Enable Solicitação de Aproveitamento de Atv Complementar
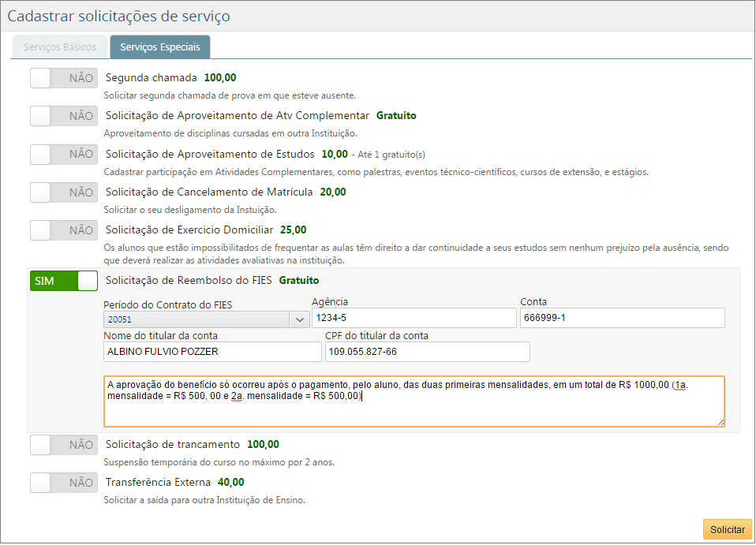This screenshot has height=545, width=756. (63, 116)
